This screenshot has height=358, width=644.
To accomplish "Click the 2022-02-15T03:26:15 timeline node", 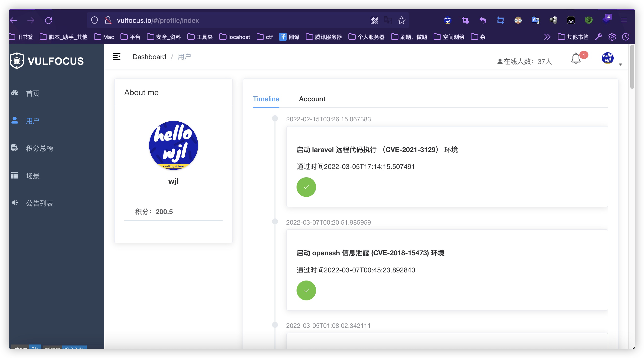I will (x=275, y=118).
